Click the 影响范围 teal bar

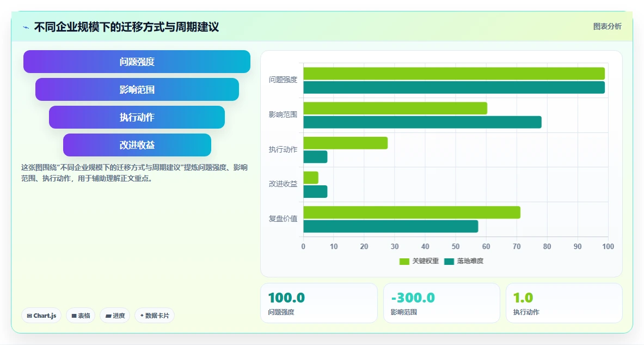pos(422,122)
